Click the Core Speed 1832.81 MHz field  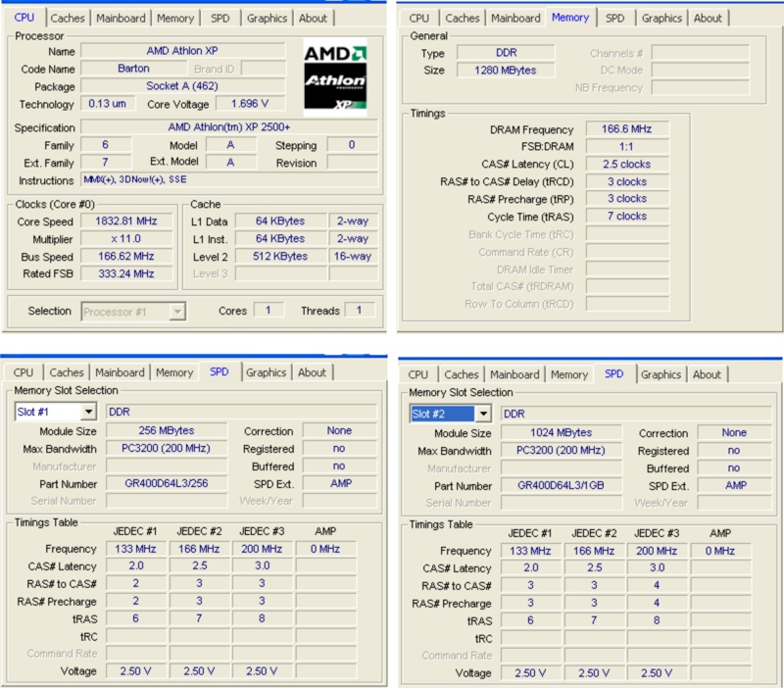point(126,221)
